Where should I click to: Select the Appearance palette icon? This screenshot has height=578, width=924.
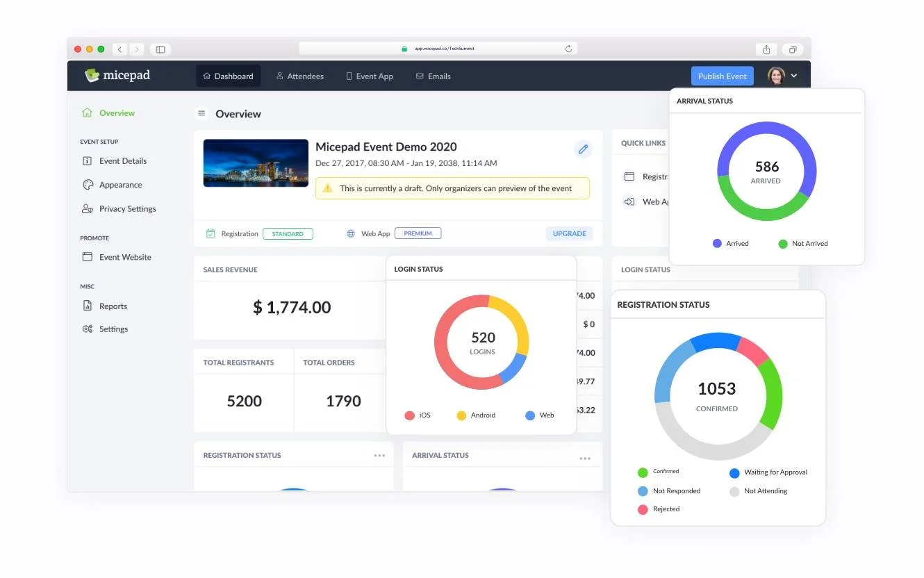pyautogui.click(x=88, y=184)
